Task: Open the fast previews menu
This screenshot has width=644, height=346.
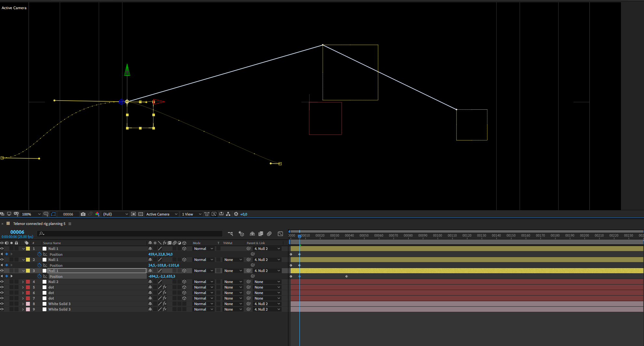Action: click(x=214, y=214)
